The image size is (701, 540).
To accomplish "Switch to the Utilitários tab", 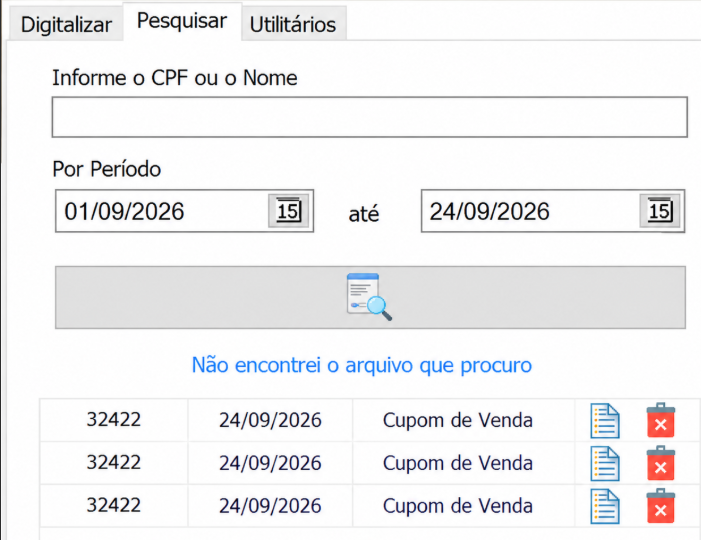I will [x=293, y=24].
